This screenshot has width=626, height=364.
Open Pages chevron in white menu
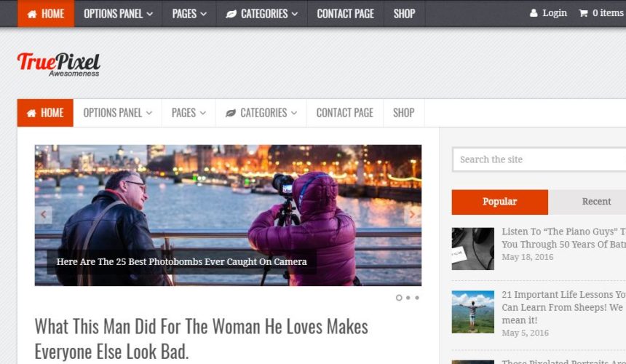(x=203, y=113)
